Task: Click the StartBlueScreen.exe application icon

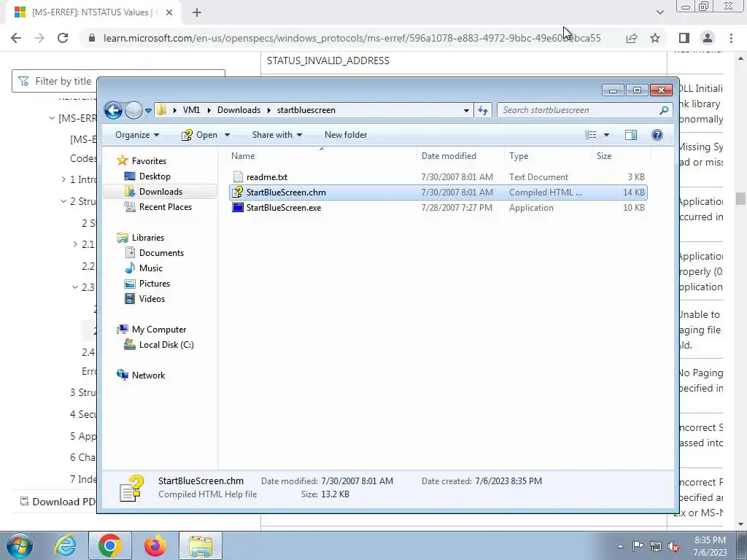Action: pos(237,208)
